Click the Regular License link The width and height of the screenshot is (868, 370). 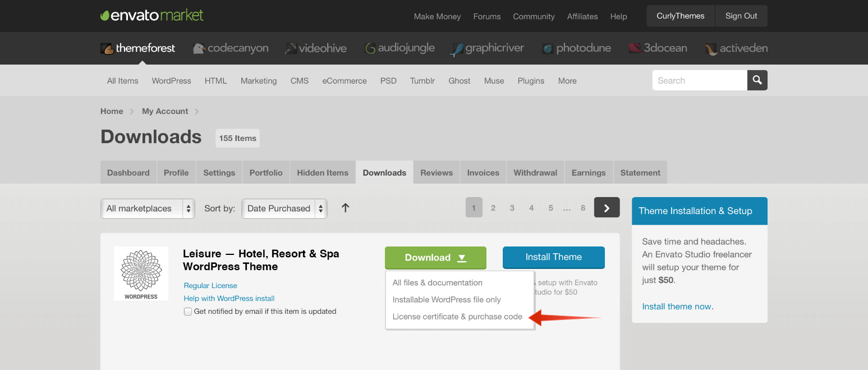[210, 286]
